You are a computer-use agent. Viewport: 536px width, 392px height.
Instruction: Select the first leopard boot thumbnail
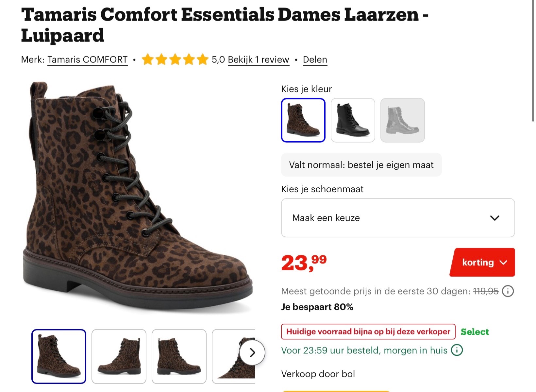pyautogui.click(x=59, y=356)
